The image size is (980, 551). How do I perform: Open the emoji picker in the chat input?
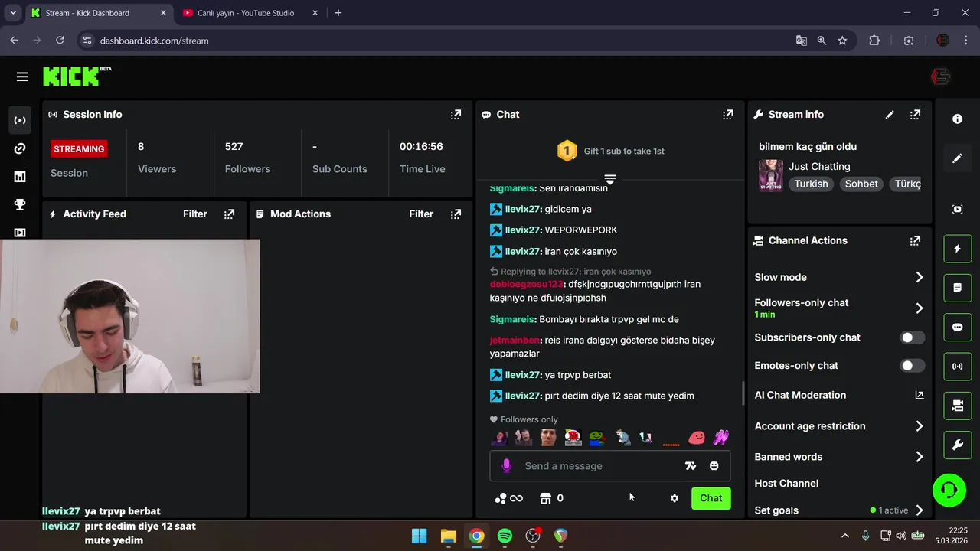714,466
